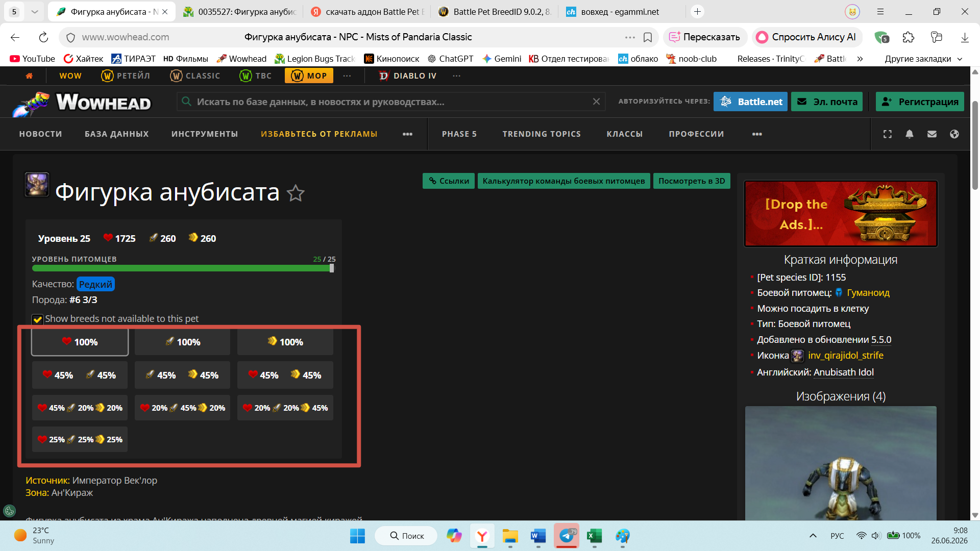
Task: Open the Windows taskbar search box
Action: click(406, 536)
